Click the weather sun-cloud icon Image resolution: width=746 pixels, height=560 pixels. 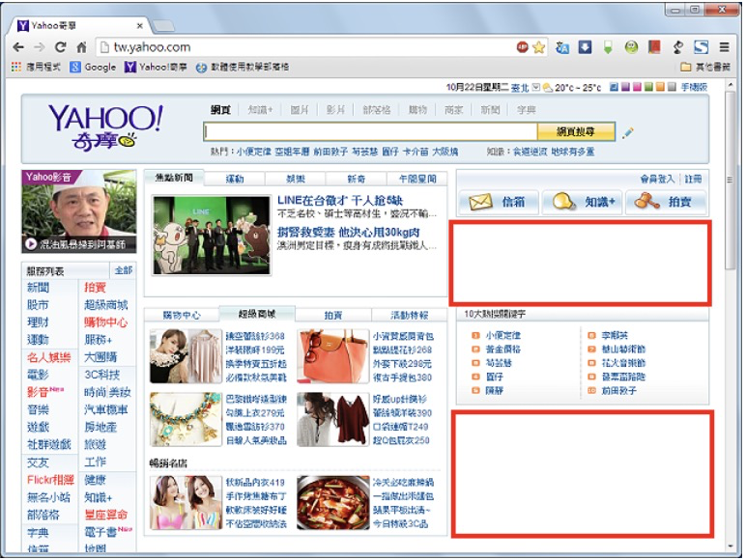tap(548, 88)
